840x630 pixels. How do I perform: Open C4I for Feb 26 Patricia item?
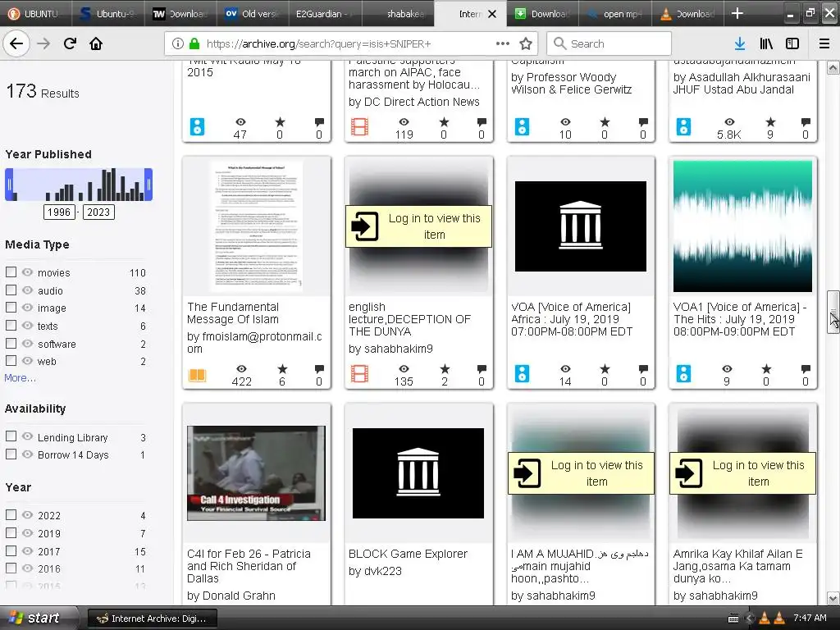point(249,566)
